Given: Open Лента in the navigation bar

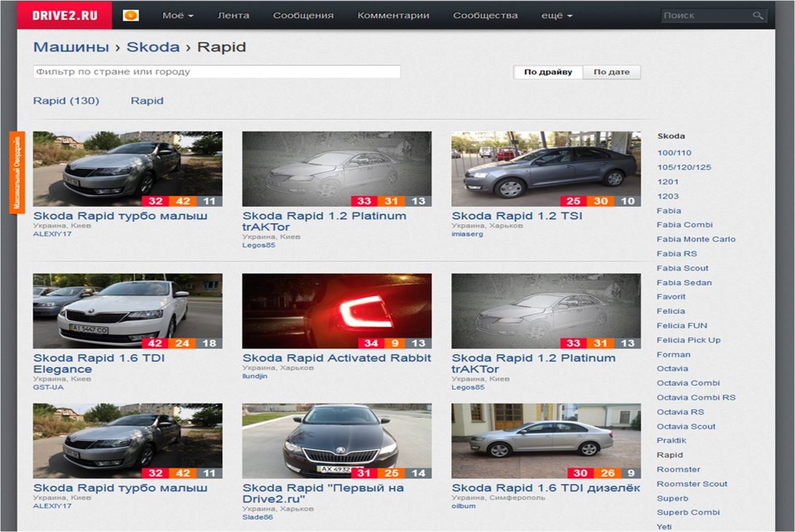Looking at the screenshot, I should click(234, 16).
